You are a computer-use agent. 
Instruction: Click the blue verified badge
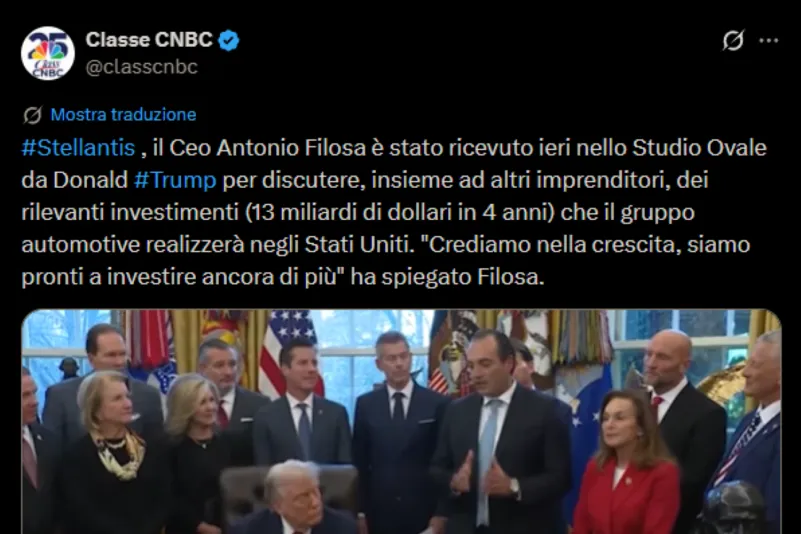pyautogui.click(x=229, y=40)
